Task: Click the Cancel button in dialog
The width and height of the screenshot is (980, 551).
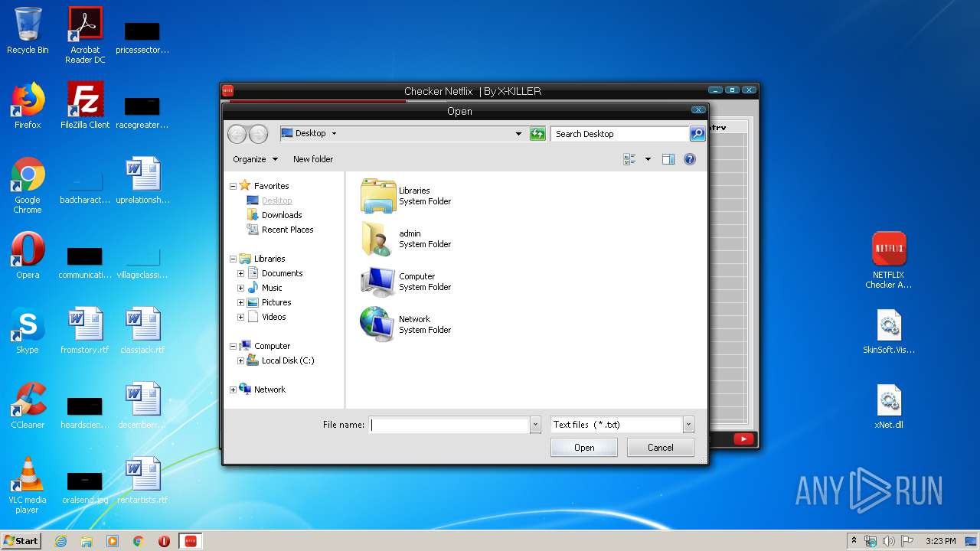Action: pyautogui.click(x=661, y=448)
